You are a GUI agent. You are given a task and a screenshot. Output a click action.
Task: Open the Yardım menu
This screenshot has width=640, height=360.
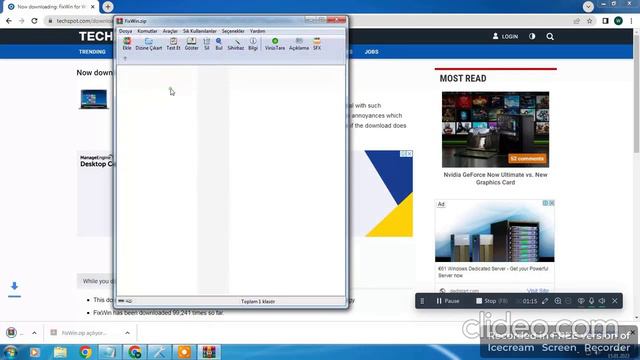coord(258,31)
